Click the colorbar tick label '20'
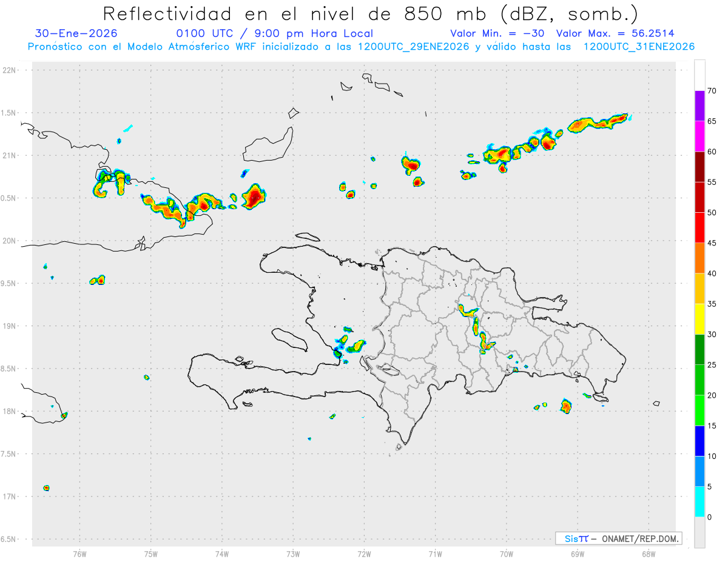Viewport: 728px width, 562px height. click(712, 395)
